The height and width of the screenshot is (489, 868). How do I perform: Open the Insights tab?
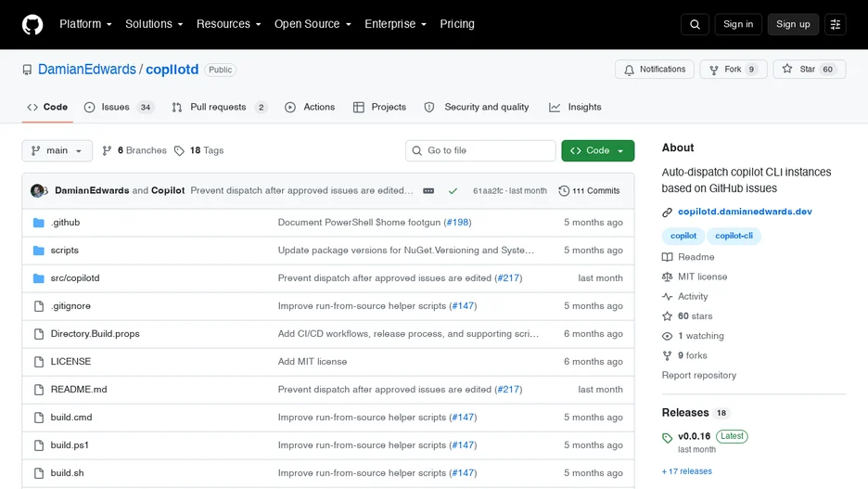tap(575, 107)
